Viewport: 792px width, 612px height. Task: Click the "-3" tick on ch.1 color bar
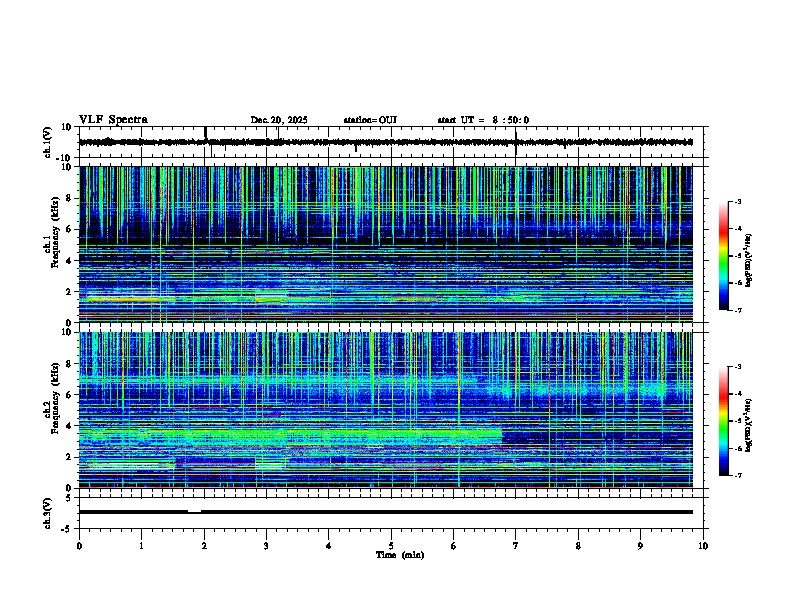coord(737,201)
